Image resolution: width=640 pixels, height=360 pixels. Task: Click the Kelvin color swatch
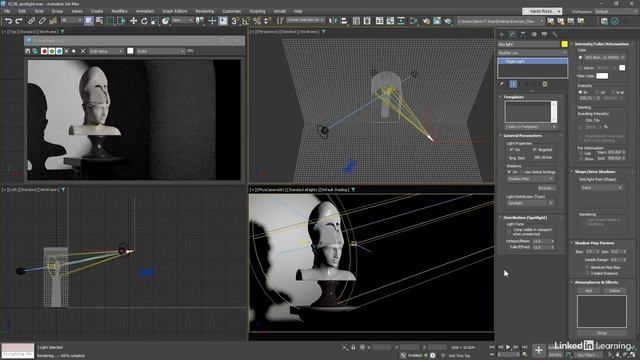pyautogui.click(x=622, y=68)
